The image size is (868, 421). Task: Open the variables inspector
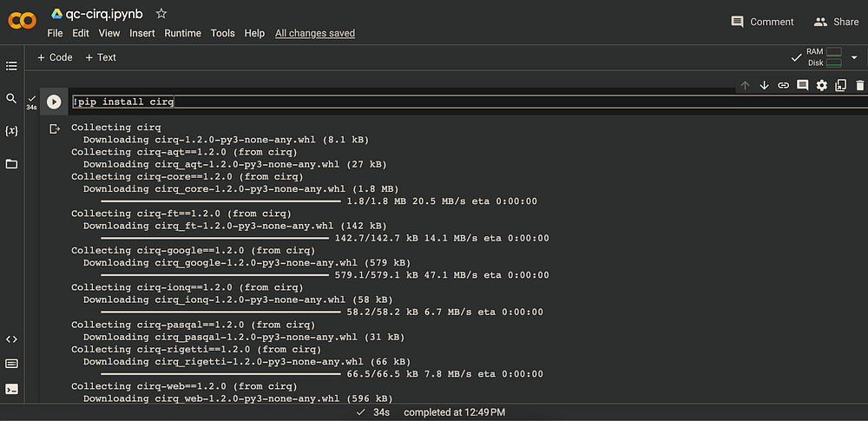coord(11,131)
